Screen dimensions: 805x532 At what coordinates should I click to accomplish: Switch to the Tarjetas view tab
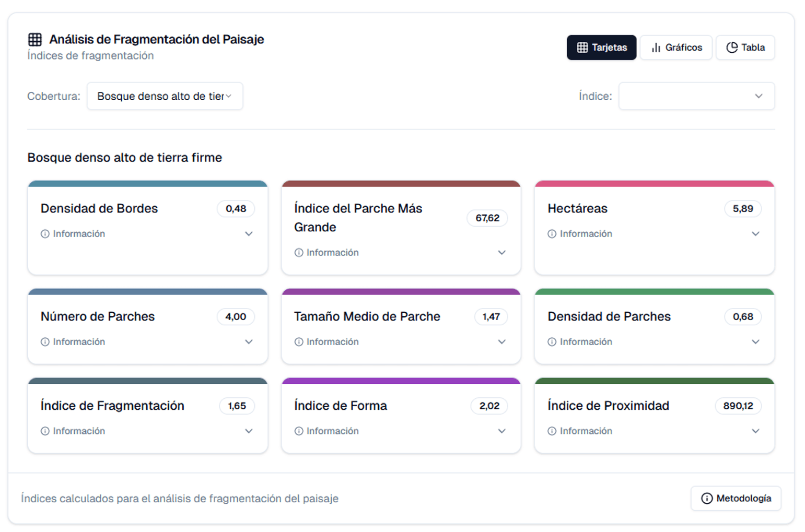pyautogui.click(x=601, y=48)
